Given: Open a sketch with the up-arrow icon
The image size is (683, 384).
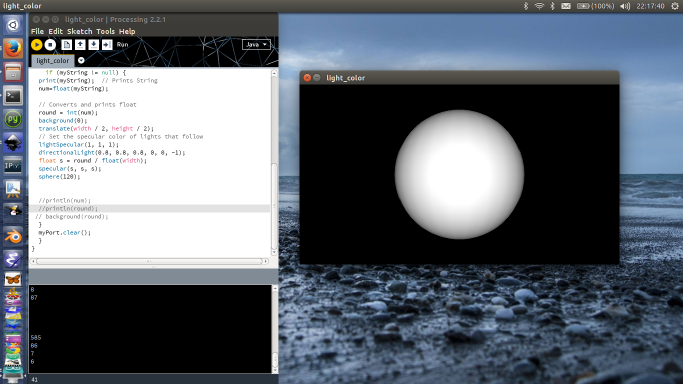Looking at the screenshot, I should pos(80,44).
